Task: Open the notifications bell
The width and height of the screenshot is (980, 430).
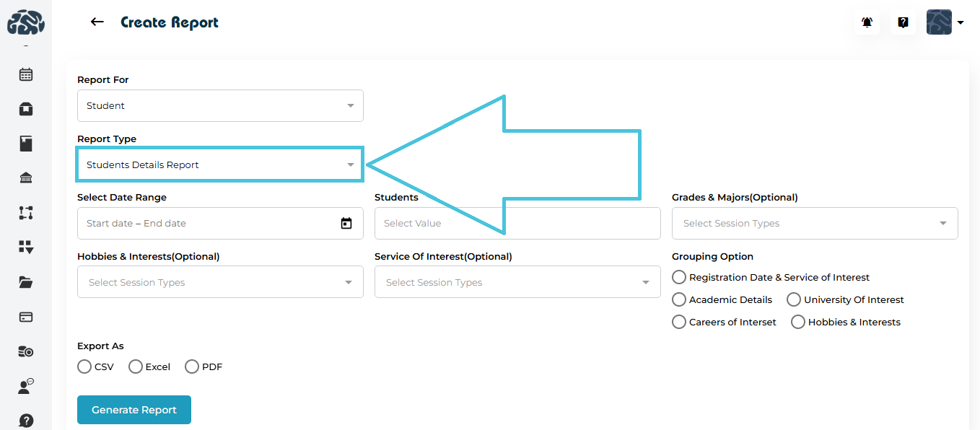Action: [x=867, y=22]
